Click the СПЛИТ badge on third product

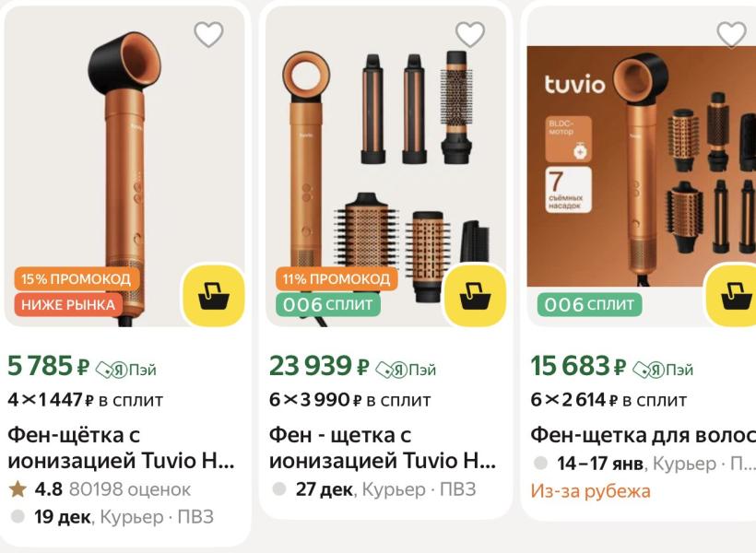point(589,305)
